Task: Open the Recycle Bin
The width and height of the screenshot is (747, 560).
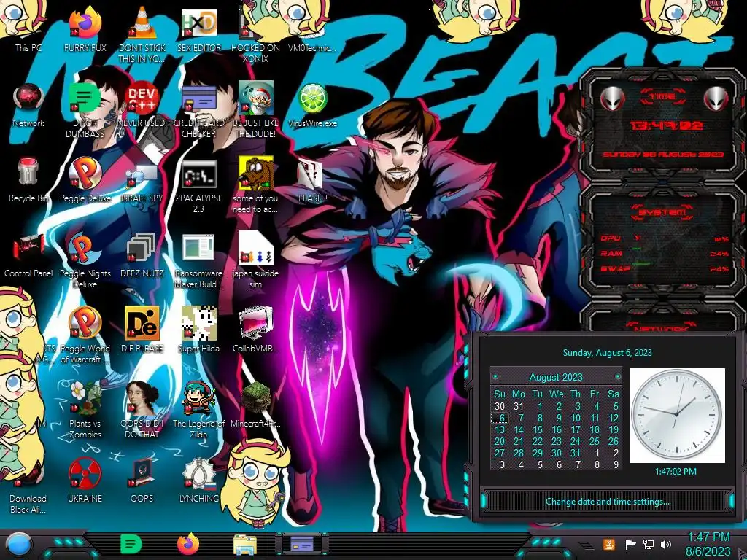Action: 28,179
